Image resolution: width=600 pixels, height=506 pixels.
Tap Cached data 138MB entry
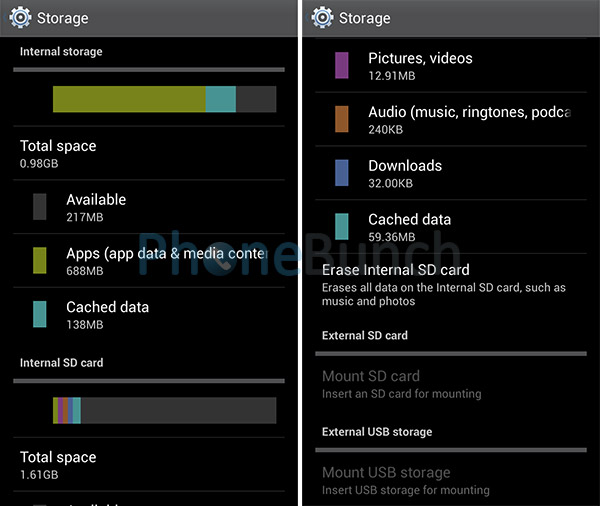(x=149, y=314)
